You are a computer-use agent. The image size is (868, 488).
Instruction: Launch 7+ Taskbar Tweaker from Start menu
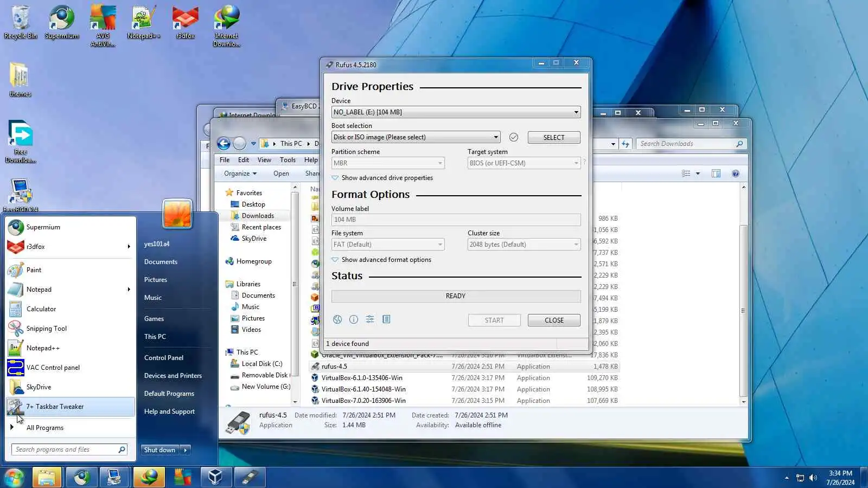[71, 407]
